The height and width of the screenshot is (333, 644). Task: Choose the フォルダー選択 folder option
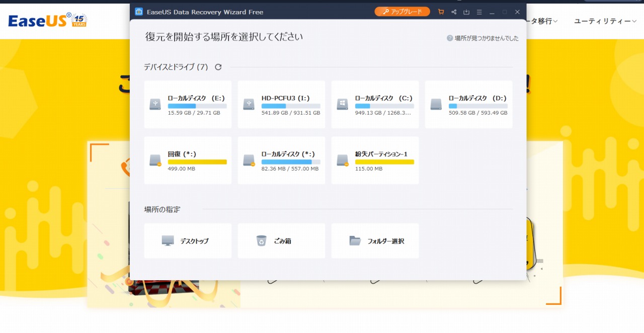[x=375, y=241]
